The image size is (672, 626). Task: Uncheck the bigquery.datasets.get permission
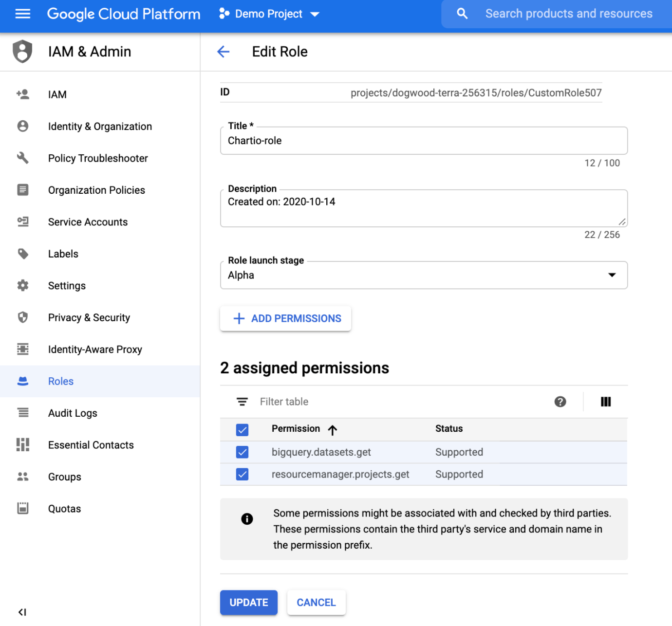click(242, 452)
